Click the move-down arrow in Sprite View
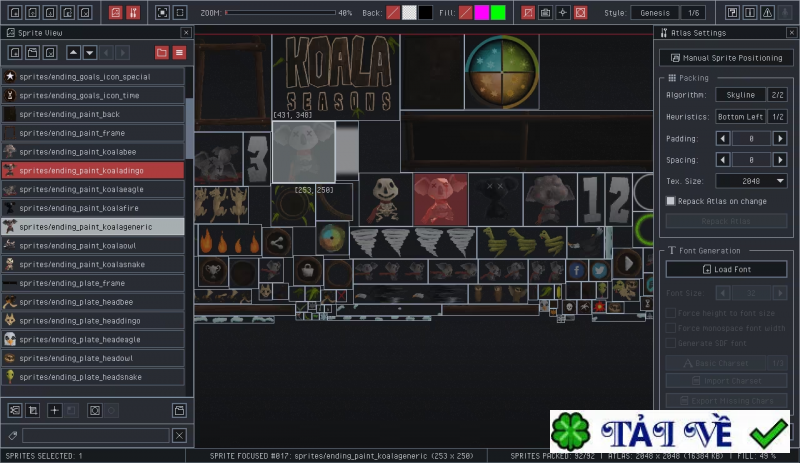The height and width of the screenshot is (463, 800). pos(90,53)
